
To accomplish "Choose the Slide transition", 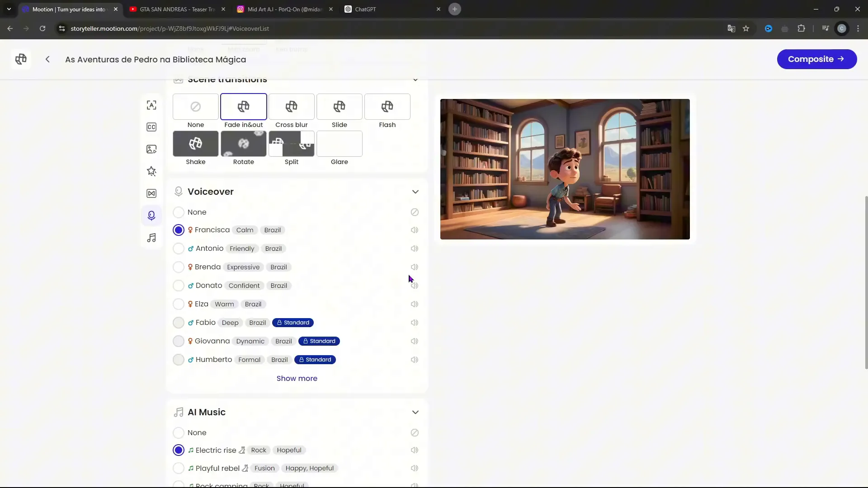I will [340, 107].
